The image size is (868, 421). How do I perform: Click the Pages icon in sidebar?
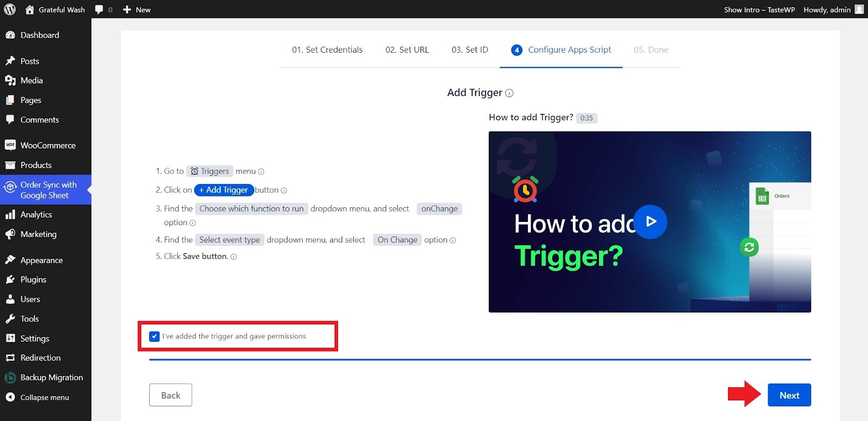[x=10, y=100]
